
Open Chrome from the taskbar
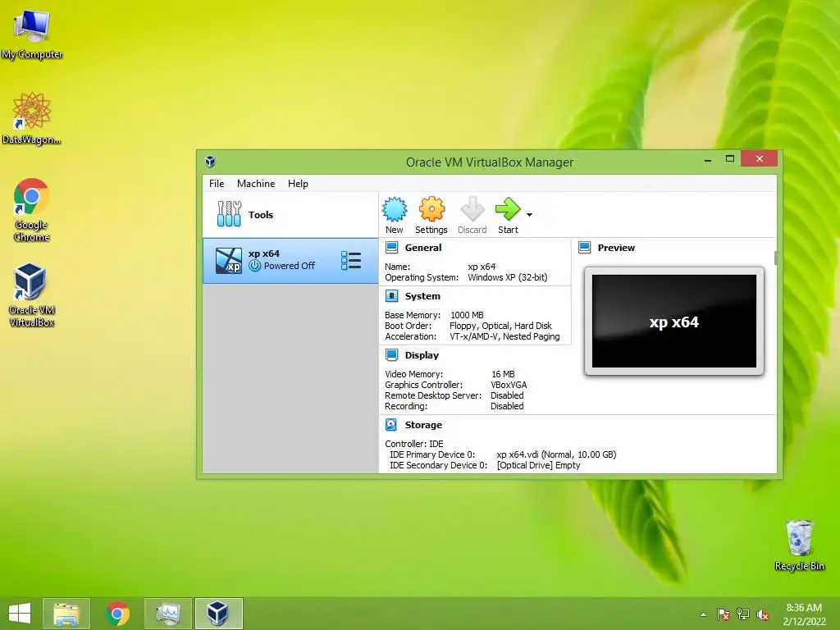click(117, 614)
